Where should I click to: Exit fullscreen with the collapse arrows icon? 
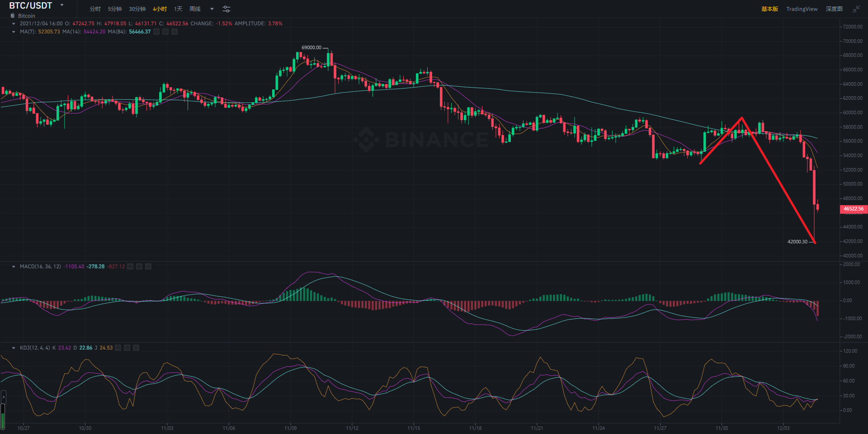coord(856,9)
